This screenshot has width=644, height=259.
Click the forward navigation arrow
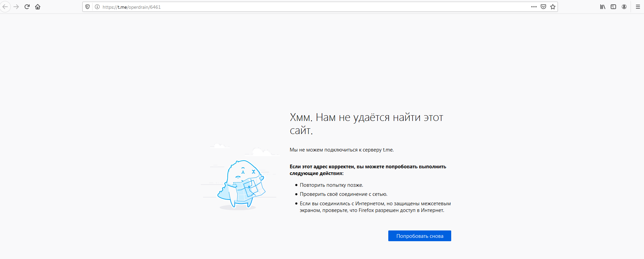click(16, 7)
